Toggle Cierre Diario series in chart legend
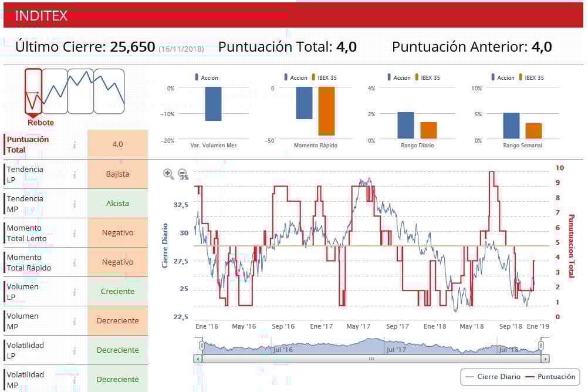Screen dimensions: 588x392 pyautogui.click(x=493, y=377)
